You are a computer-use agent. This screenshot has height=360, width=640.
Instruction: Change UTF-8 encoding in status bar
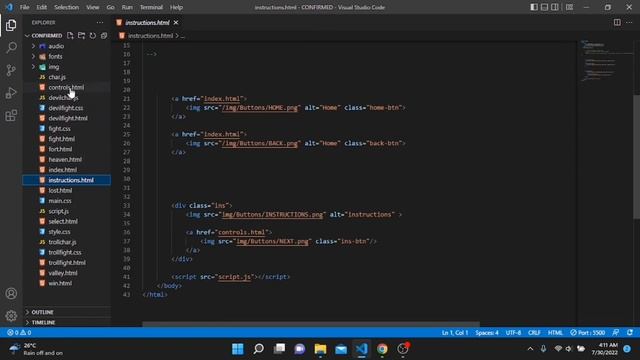[513, 333]
